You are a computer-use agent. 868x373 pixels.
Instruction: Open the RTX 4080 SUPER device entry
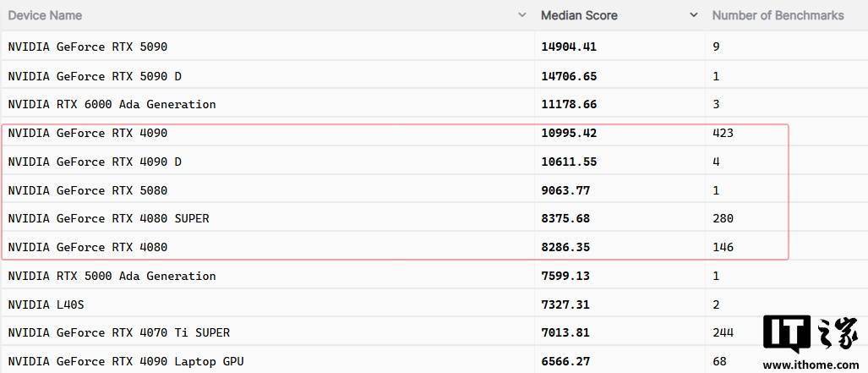[108, 218]
